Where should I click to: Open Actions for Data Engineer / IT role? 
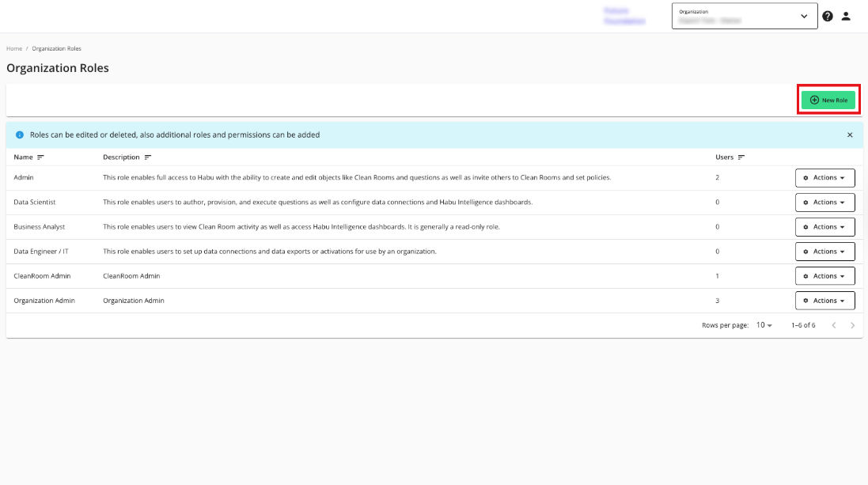point(824,252)
